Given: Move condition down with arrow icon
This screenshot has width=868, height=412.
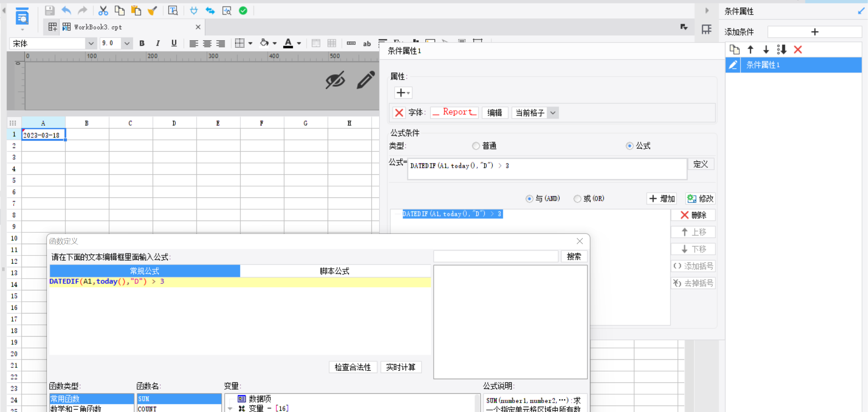Looking at the screenshot, I should point(766,49).
